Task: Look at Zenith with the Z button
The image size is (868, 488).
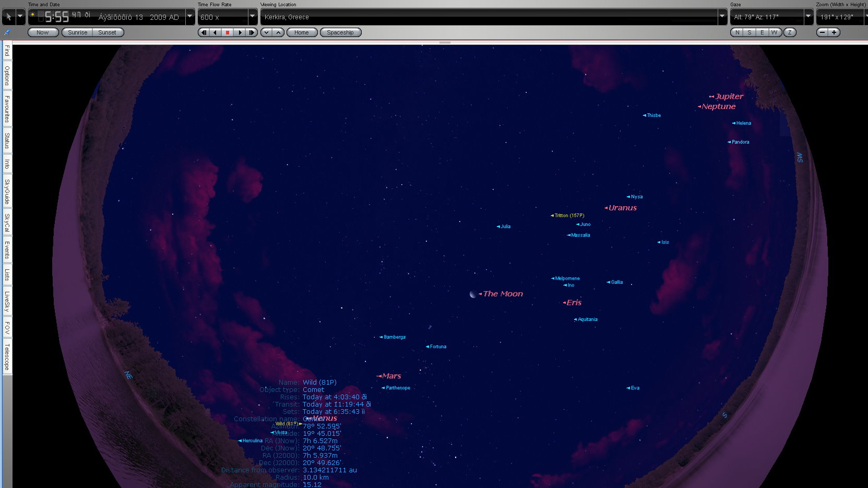Action: (x=790, y=32)
